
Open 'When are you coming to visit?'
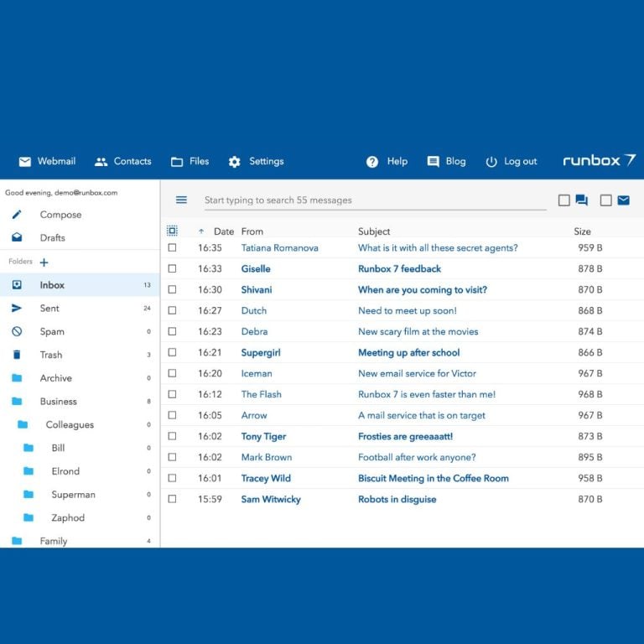point(423,289)
